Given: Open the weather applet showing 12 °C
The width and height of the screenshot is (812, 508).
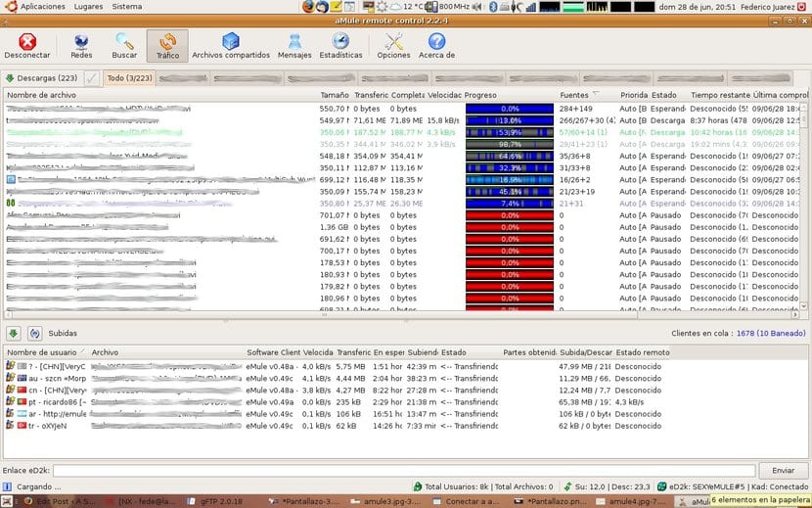Looking at the screenshot, I should pyautogui.click(x=406, y=7).
